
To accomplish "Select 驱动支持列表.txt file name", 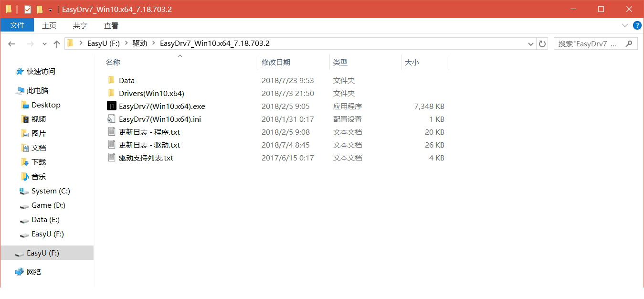I will click(x=146, y=158).
